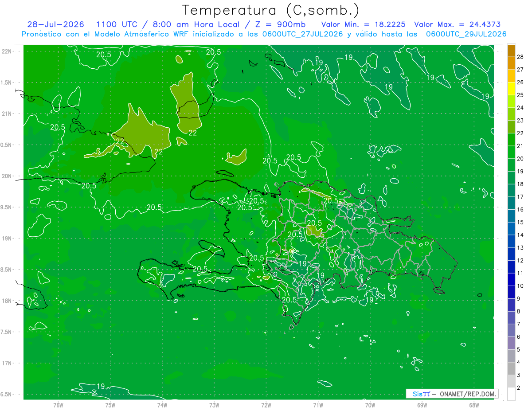532x411 pixels.
Task: Pick the gray swatch between 3 and 4
Action: 511,369
